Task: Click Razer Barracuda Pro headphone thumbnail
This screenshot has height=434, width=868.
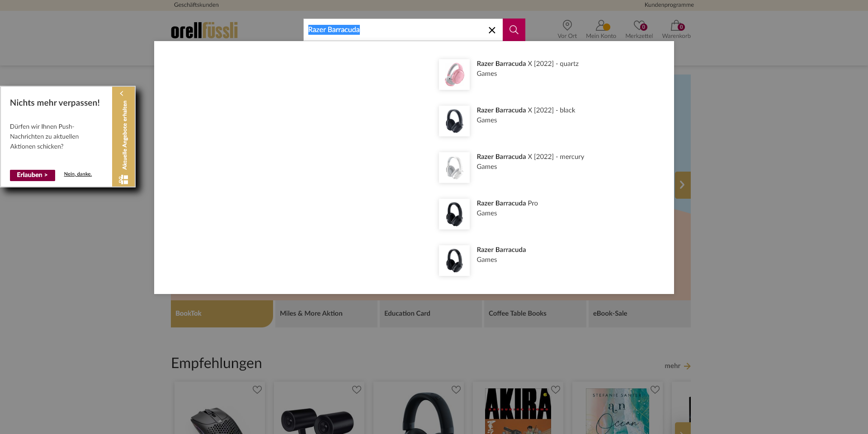Action: (x=454, y=214)
